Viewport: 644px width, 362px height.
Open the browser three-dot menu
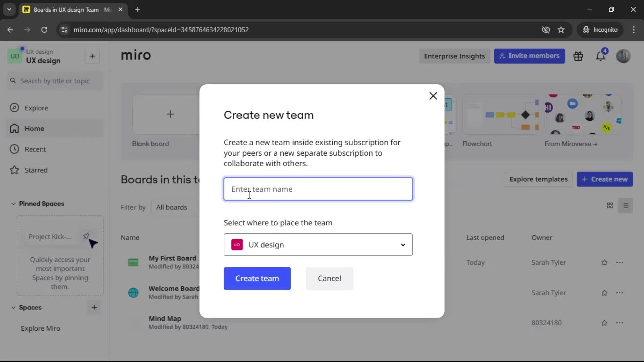(634, 30)
